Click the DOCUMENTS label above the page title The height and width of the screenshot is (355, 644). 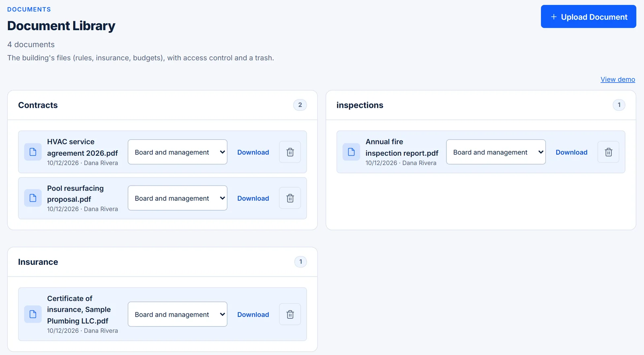(29, 9)
